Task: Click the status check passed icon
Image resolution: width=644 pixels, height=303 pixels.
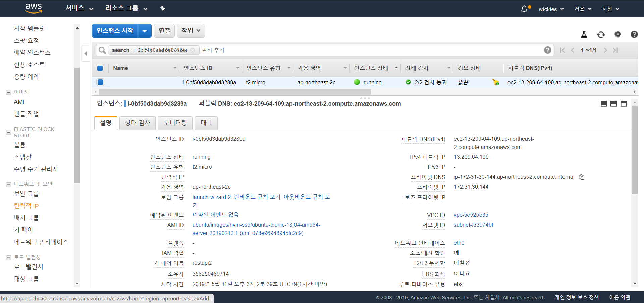Action: (408, 82)
